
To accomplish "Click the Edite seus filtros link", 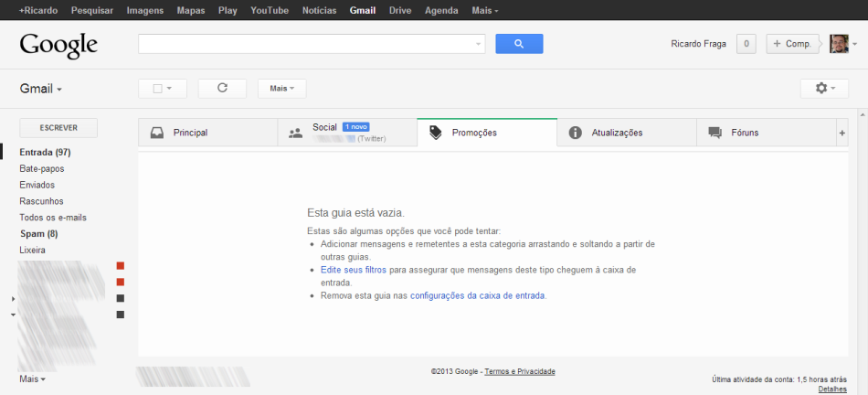I will (x=354, y=270).
